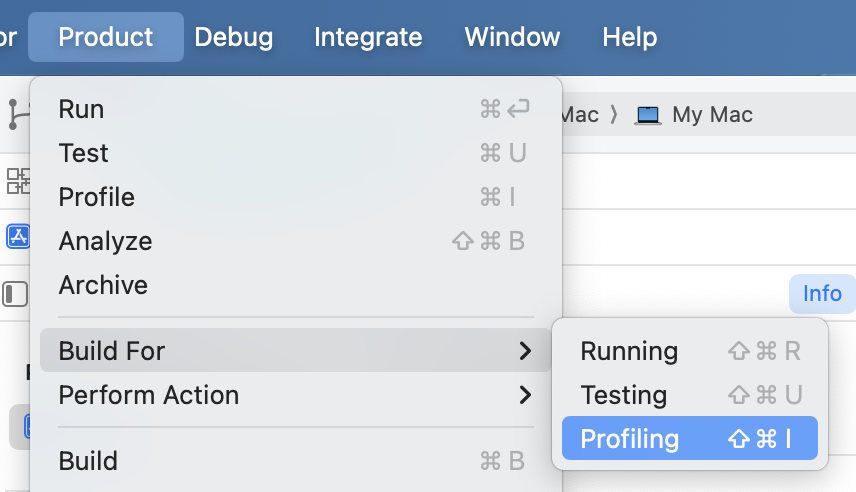Open the Window menu

(512, 38)
